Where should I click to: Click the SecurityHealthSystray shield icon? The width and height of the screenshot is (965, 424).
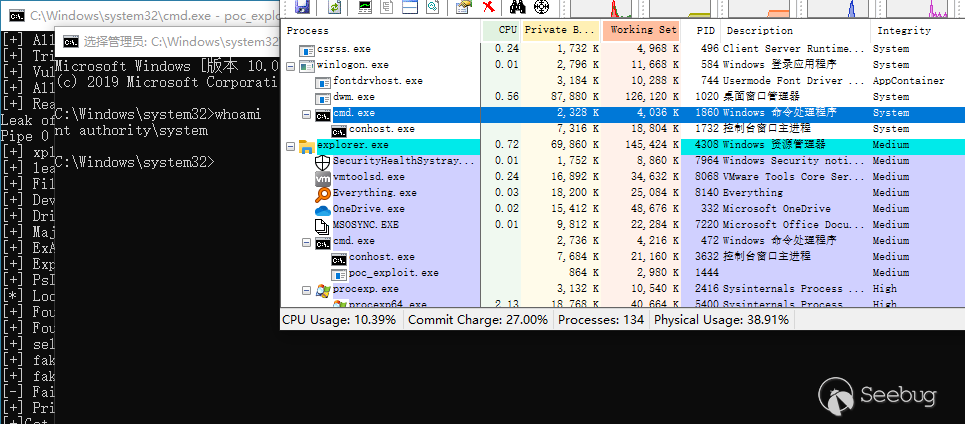(x=322, y=161)
